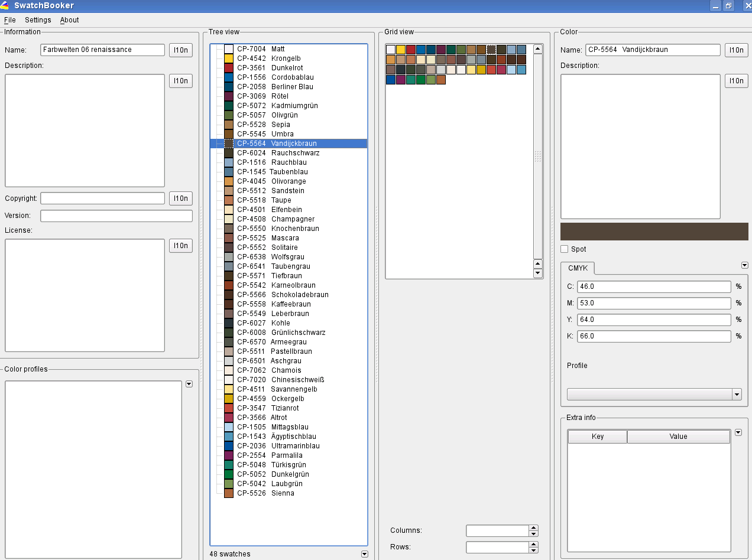Image resolution: width=752 pixels, height=560 pixels.
Task: Open the File menu
Action: coord(9,20)
